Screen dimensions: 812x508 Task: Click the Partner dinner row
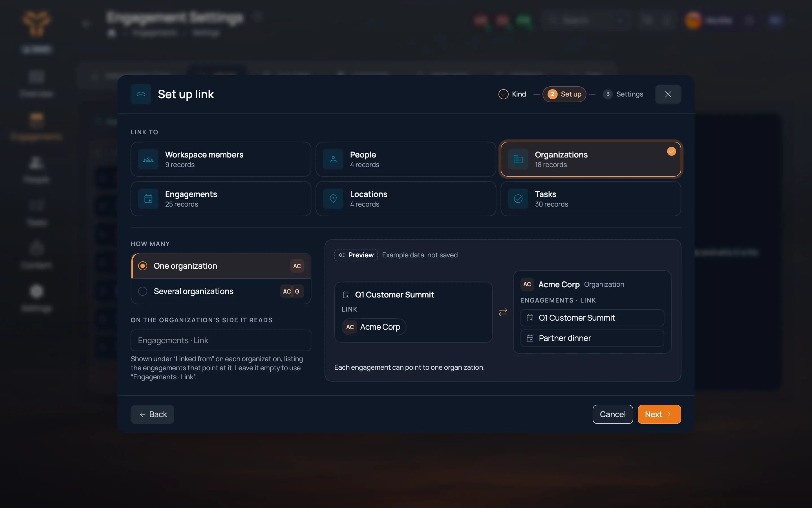[592, 338]
